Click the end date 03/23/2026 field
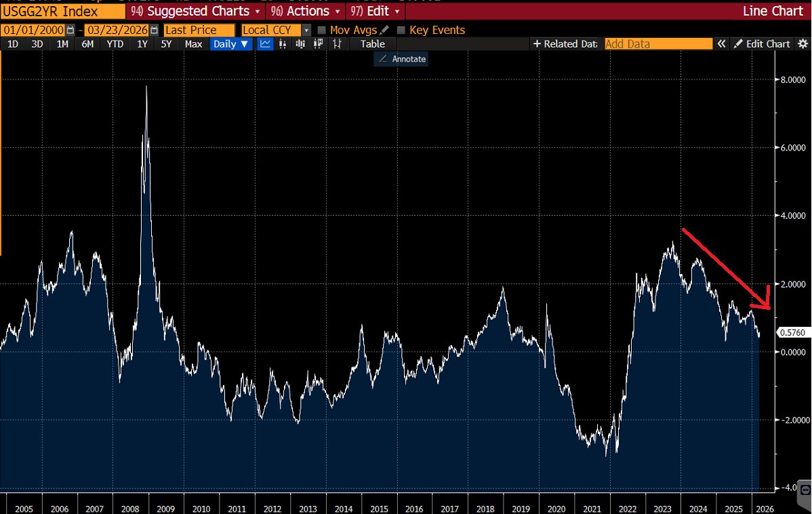This screenshot has width=812, height=514. (117, 30)
